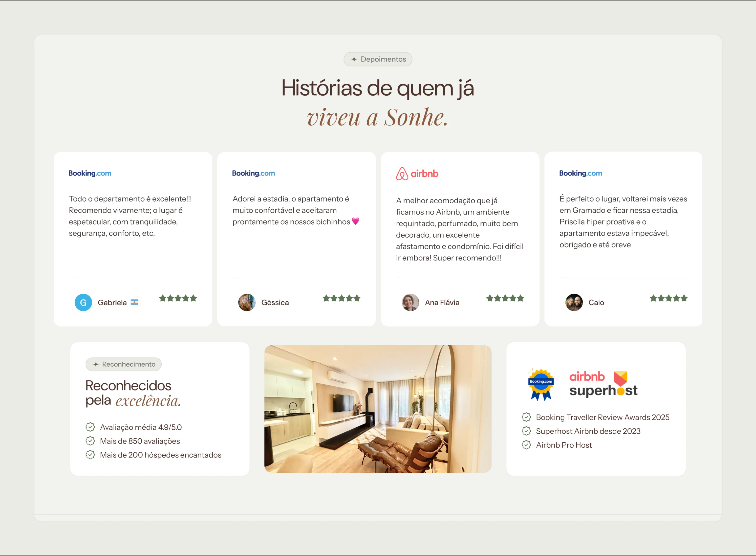
Task: Click check icon beside Mais de 850 avaliações
Action: coord(90,441)
